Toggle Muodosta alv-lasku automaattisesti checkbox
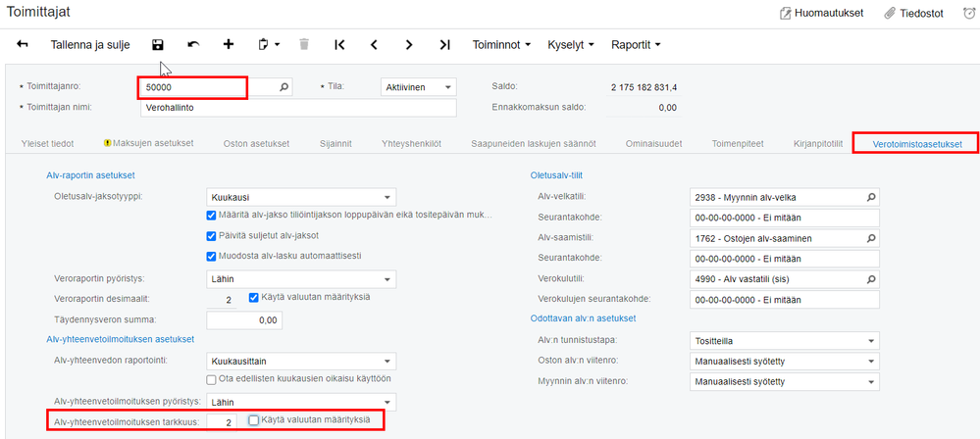The width and height of the screenshot is (980, 439). pyautogui.click(x=211, y=256)
